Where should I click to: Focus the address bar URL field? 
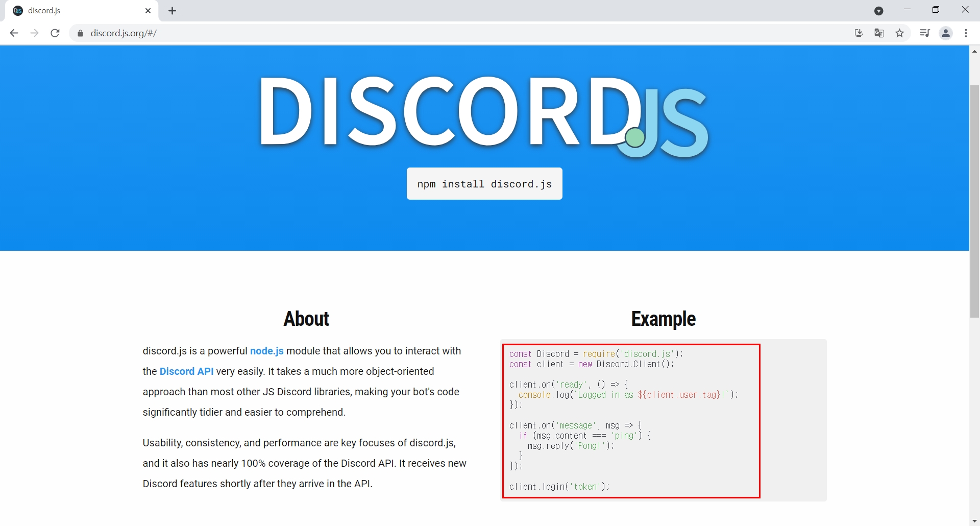[459, 33]
